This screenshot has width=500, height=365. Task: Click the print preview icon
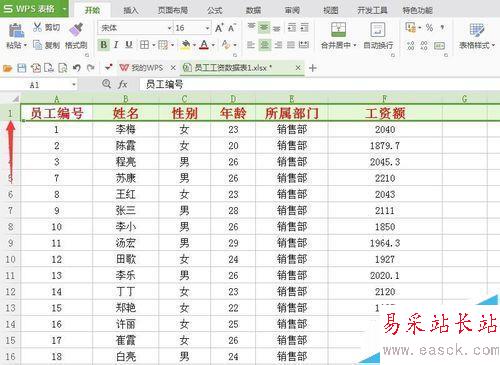coord(63,68)
